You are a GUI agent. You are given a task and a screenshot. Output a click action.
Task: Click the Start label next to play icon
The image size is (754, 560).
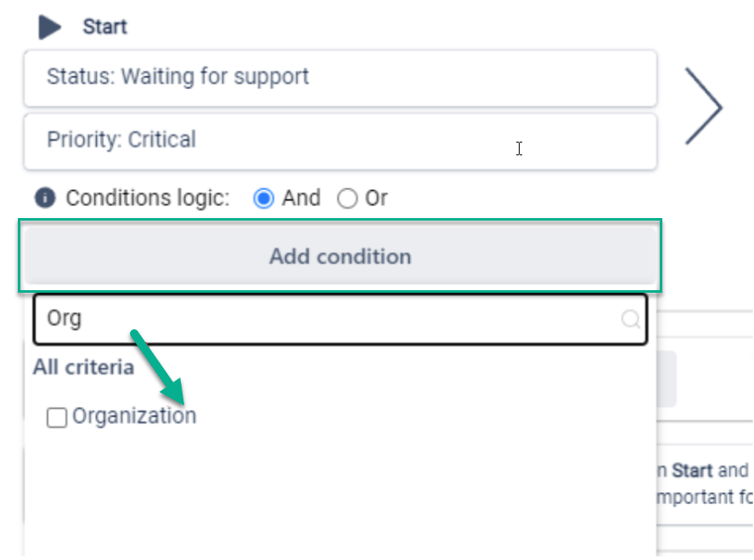[104, 27]
